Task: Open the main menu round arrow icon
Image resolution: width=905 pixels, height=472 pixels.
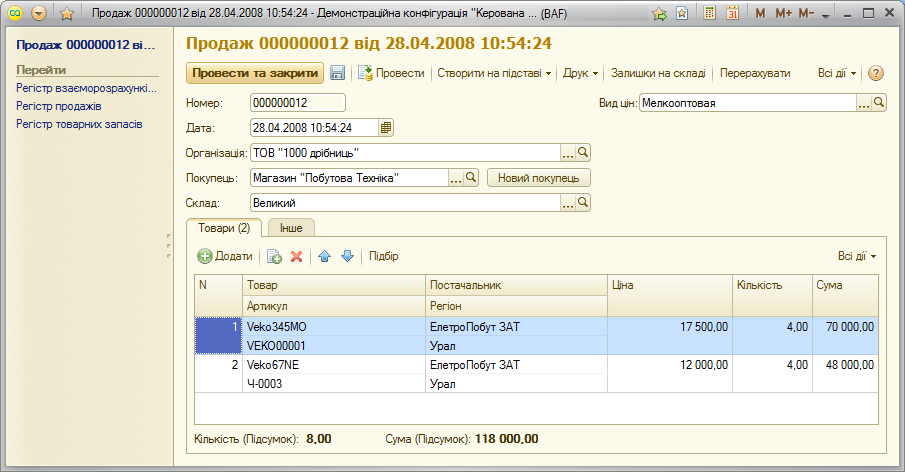Action: (39, 13)
